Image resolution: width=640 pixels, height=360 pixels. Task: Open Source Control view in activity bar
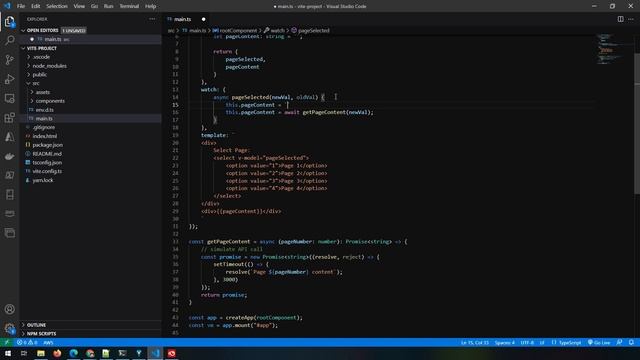(9, 60)
